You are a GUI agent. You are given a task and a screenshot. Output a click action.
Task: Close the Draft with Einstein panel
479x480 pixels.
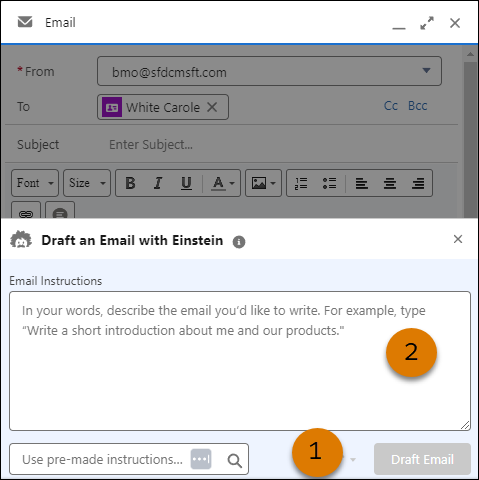458,239
